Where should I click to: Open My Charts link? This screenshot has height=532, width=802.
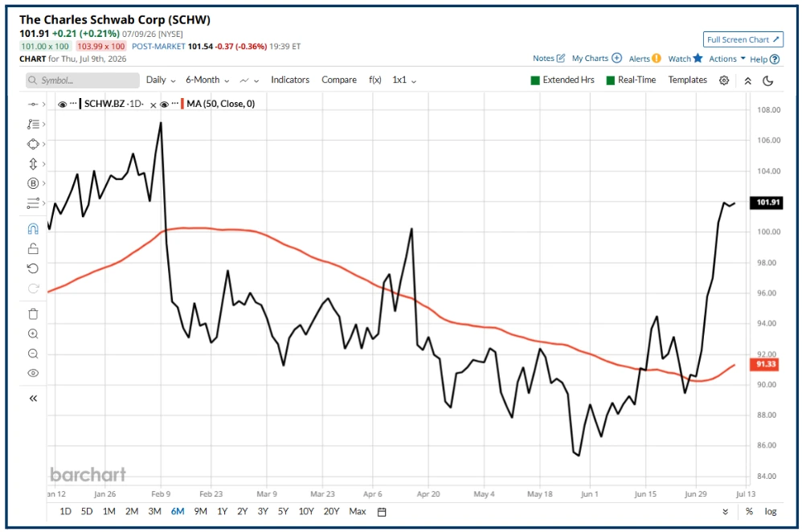[x=596, y=59]
